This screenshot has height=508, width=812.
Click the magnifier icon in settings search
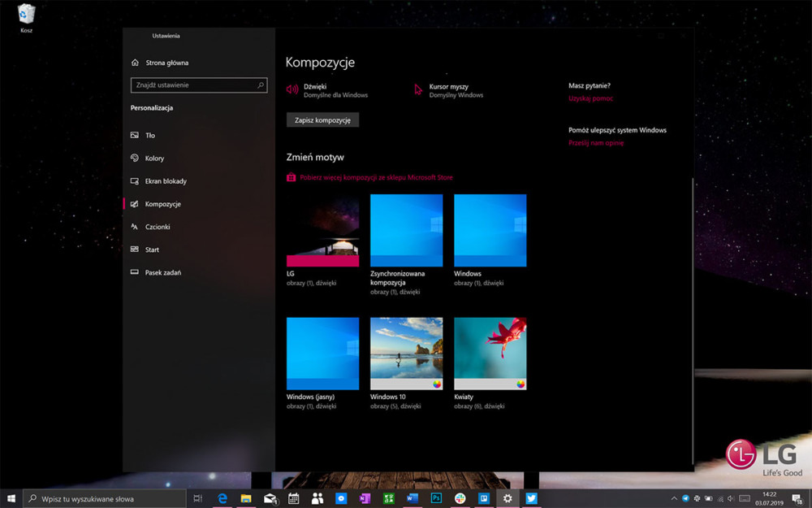[261, 85]
